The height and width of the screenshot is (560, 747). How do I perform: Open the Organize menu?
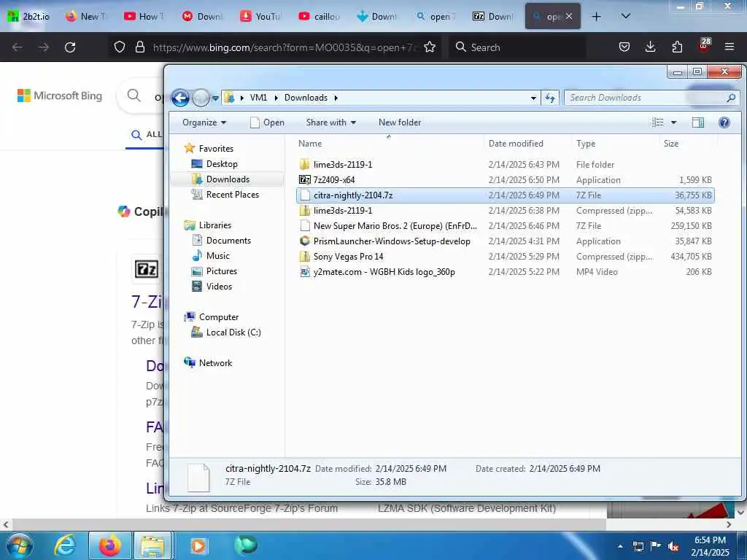204,122
